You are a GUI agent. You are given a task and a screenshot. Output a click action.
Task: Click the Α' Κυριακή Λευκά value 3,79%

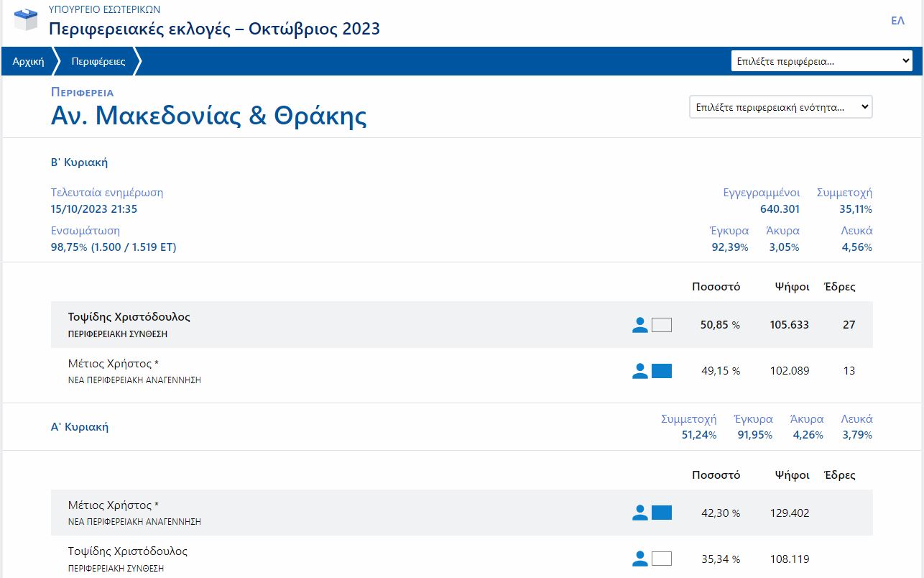(x=857, y=435)
